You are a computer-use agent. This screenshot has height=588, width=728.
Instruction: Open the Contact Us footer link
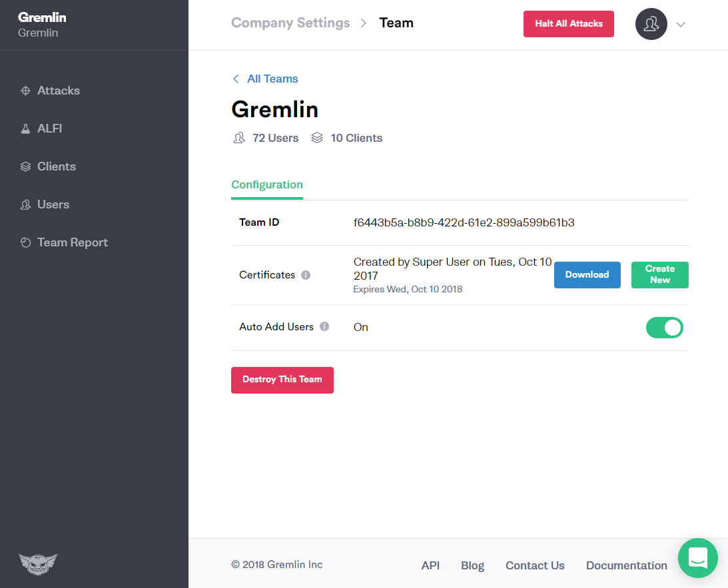(x=535, y=565)
